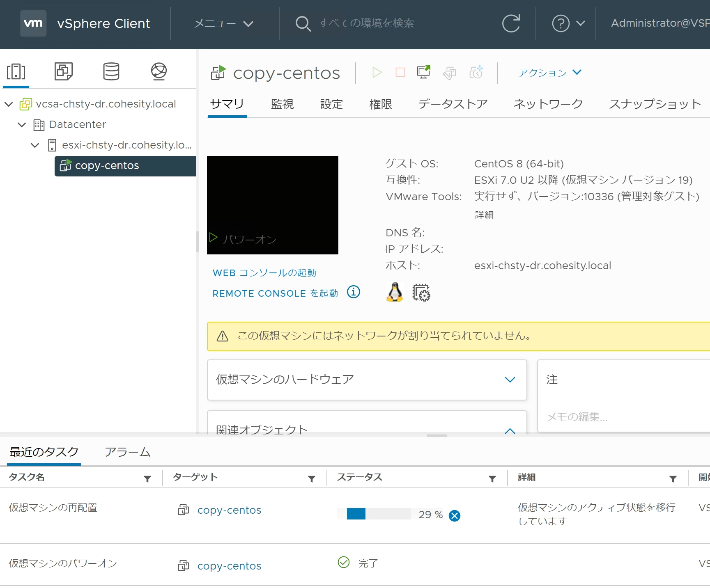Switch to the スナップショット tab
The height and width of the screenshot is (588, 710).
tap(655, 104)
